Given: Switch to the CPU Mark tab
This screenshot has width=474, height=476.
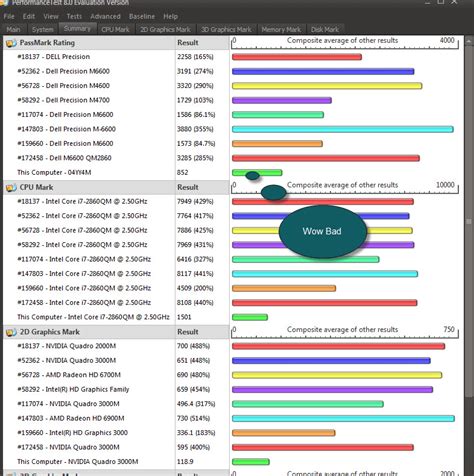Looking at the screenshot, I should coord(115,29).
